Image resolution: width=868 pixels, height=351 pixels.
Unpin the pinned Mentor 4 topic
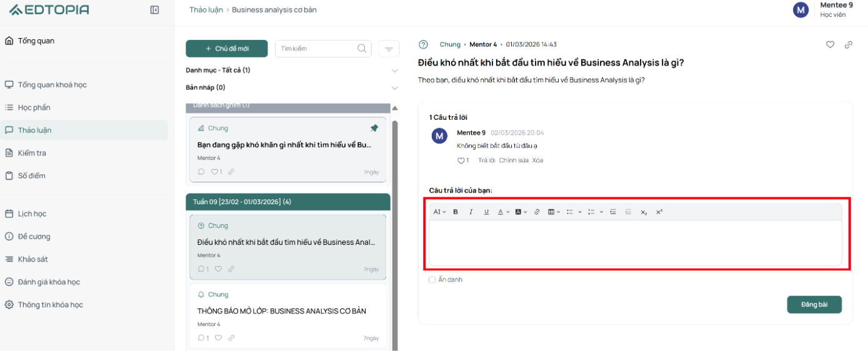click(x=374, y=128)
